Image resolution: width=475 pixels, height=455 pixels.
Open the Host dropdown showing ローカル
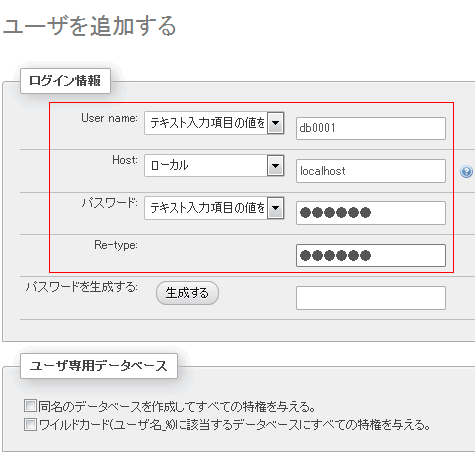coord(214,165)
